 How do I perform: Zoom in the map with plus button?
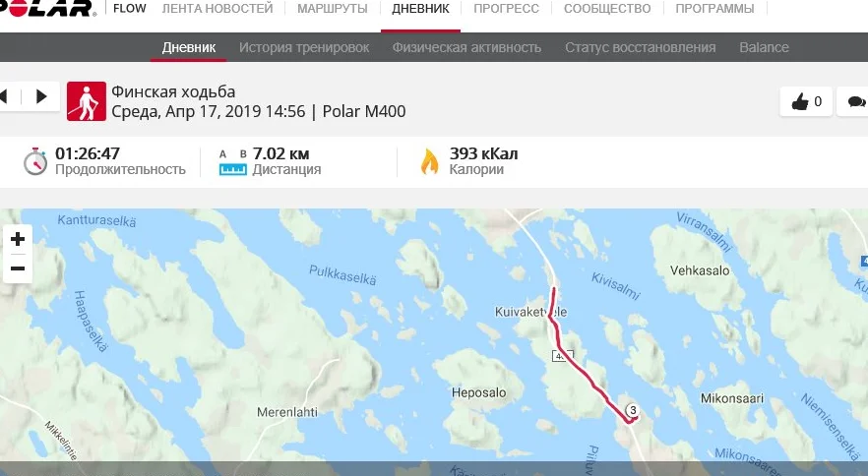(x=18, y=239)
